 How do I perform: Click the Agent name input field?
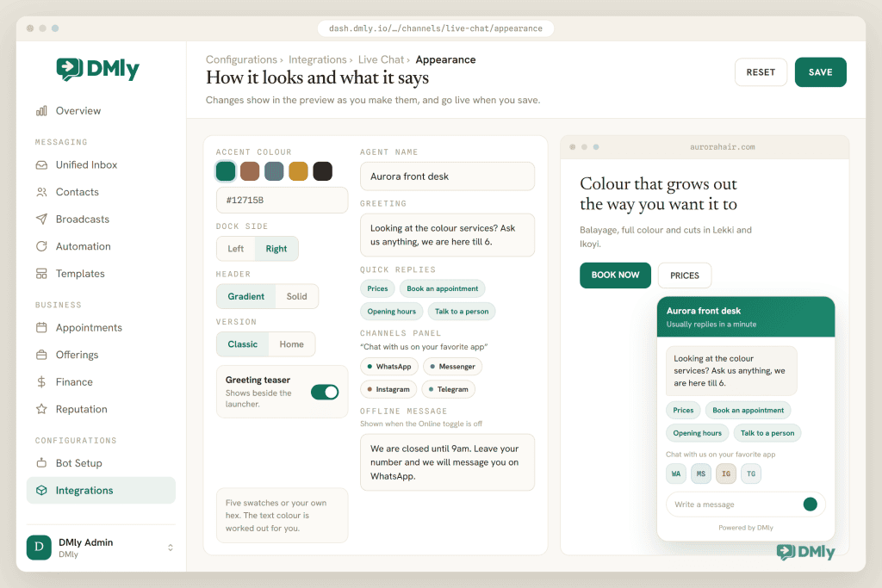pyautogui.click(x=447, y=176)
